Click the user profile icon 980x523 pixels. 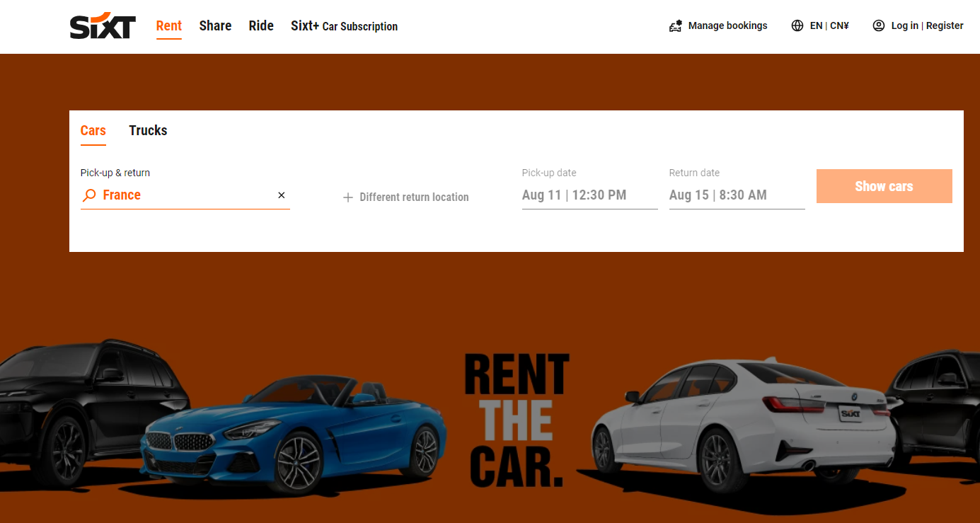pos(879,26)
